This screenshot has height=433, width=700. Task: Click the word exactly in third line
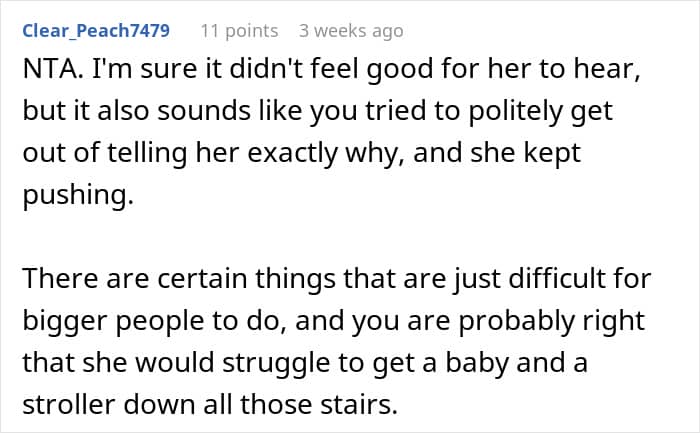tap(292, 153)
